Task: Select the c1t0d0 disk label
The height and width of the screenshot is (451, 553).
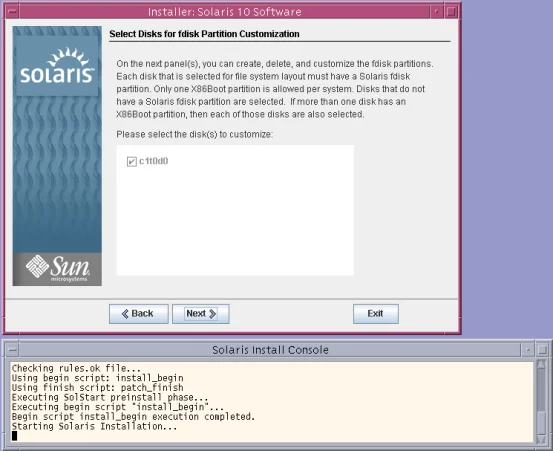Action: (x=153, y=161)
